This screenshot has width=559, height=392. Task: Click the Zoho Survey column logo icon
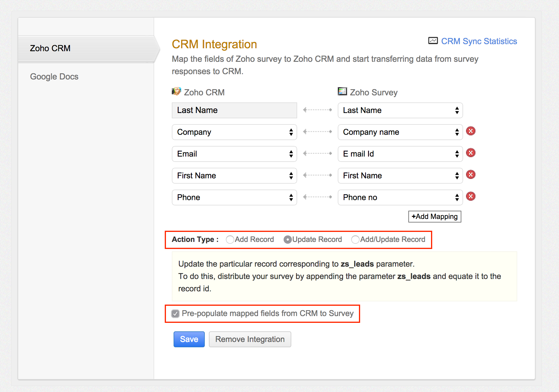(342, 92)
